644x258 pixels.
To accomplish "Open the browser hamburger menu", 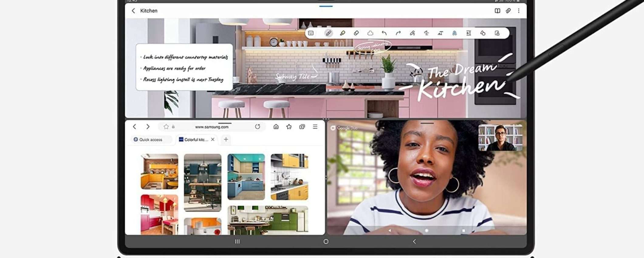I will point(315,127).
